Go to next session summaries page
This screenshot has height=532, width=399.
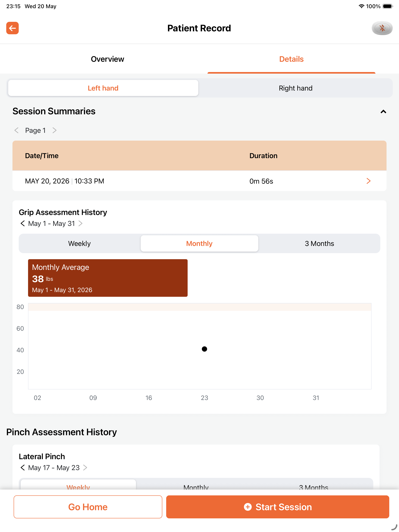pos(55,130)
